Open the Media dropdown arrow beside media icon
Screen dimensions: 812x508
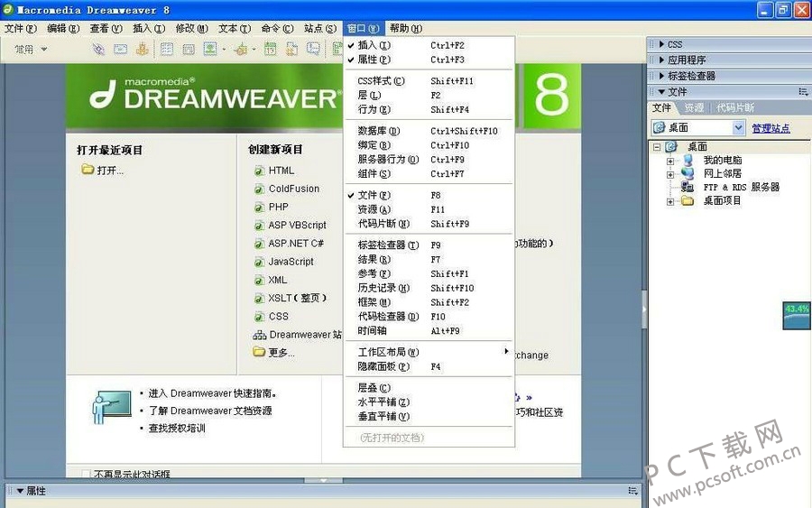[254, 50]
